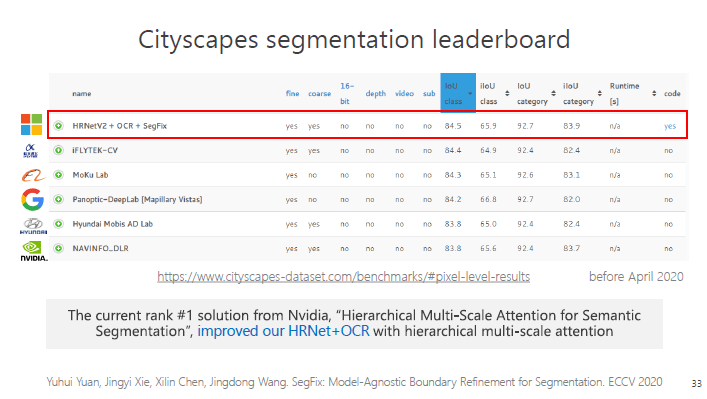
Task: Click the NVIDIA logo icon
Action: tap(33, 252)
